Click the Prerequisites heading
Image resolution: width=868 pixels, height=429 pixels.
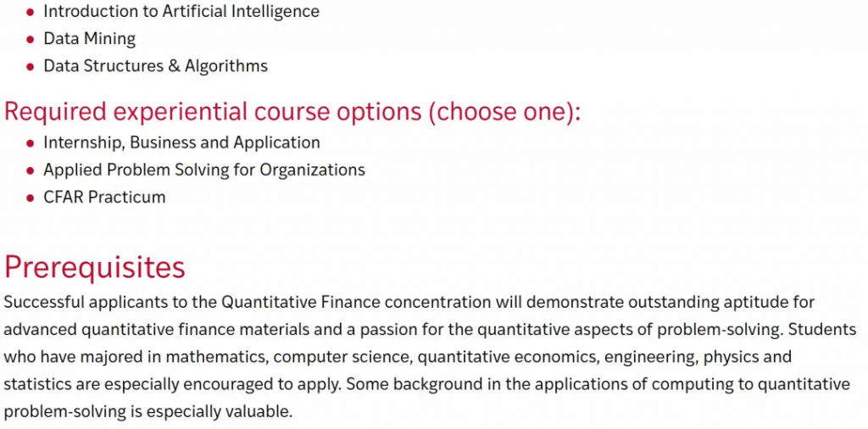[95, 267]
